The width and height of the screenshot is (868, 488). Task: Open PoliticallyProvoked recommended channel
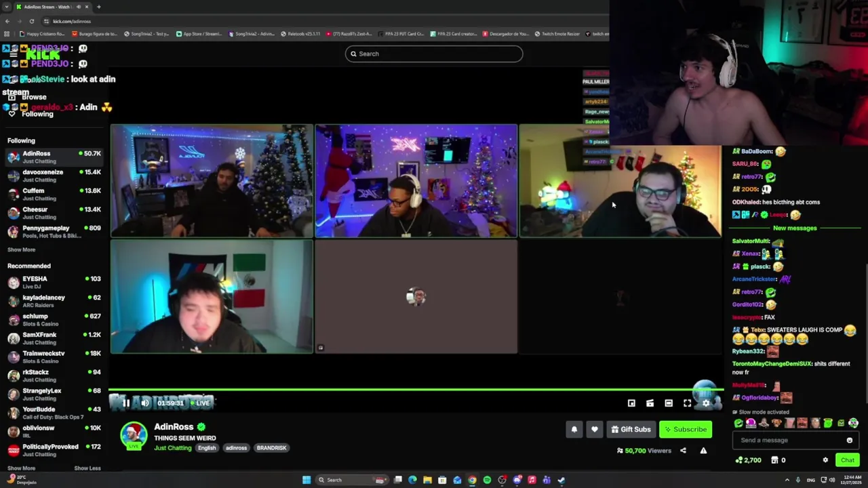pos(54,450)
